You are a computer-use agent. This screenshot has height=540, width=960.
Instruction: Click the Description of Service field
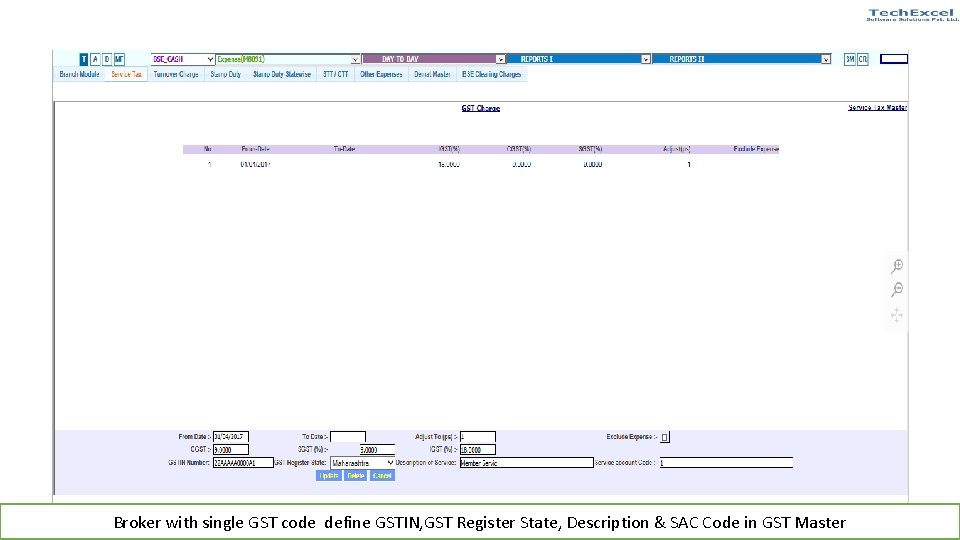tap(527, 463)
